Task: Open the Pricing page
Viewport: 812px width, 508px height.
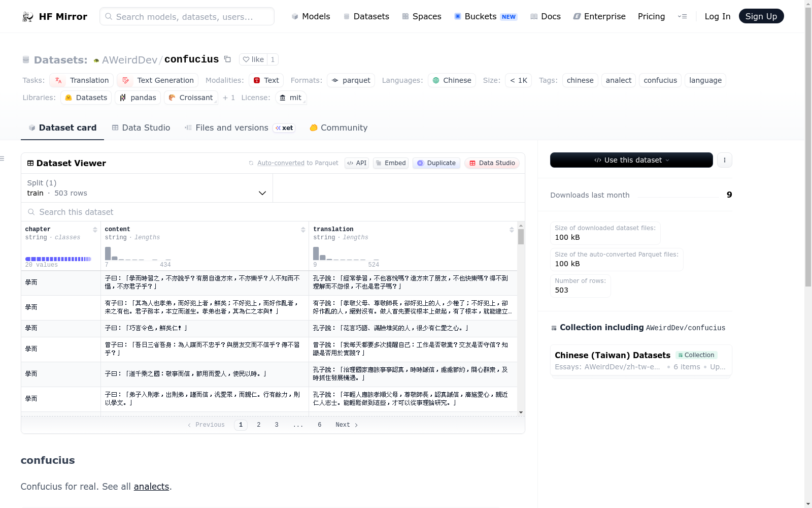Action: coord(651,16)
